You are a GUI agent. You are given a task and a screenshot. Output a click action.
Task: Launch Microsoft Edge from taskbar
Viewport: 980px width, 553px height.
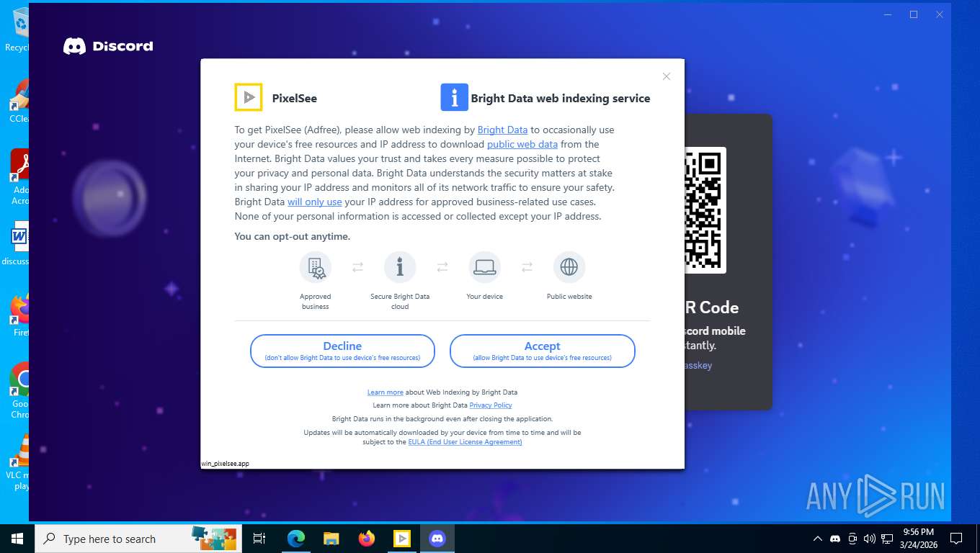[295, 539]
